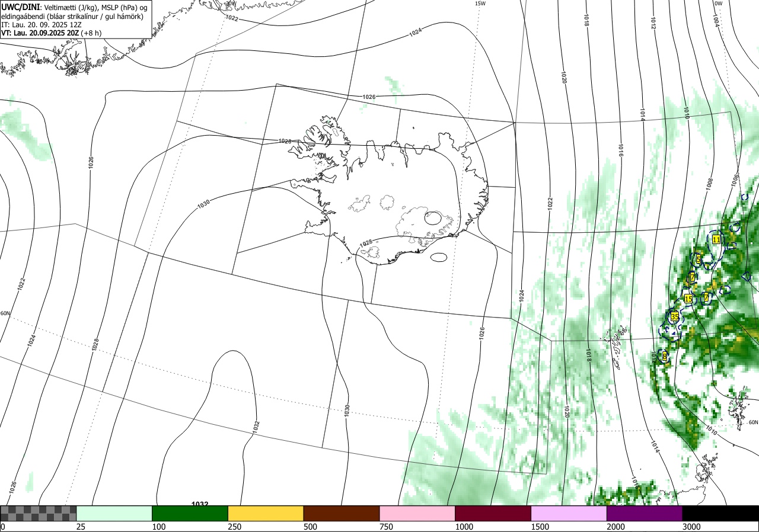The width and height of the screenshot is (759, 532).
Task: Select the pale green 25–100 legend swatch
Action: coord(114,513)
